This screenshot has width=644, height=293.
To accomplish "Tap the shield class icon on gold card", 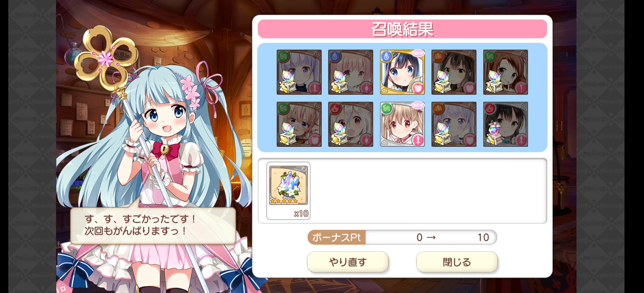I will pyautogui.click(x=418, y=88).
